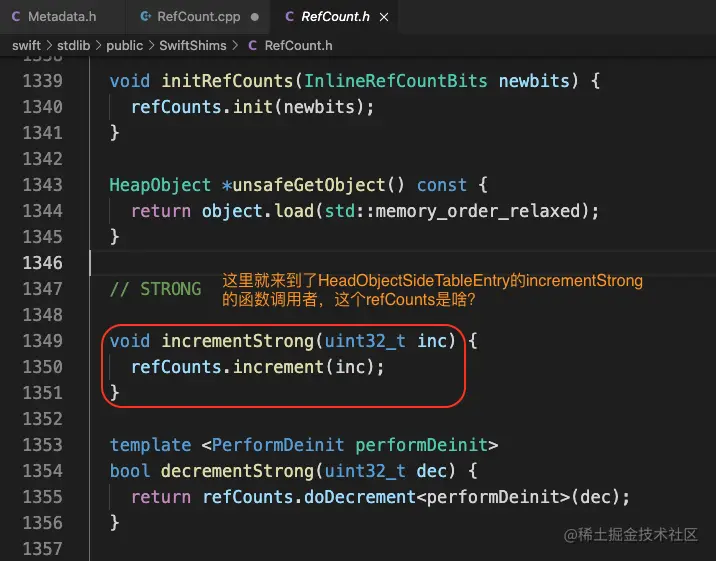The image size is (716, 561).
Task: Place cursor on empty line 1346
Action: coord(402,263)
